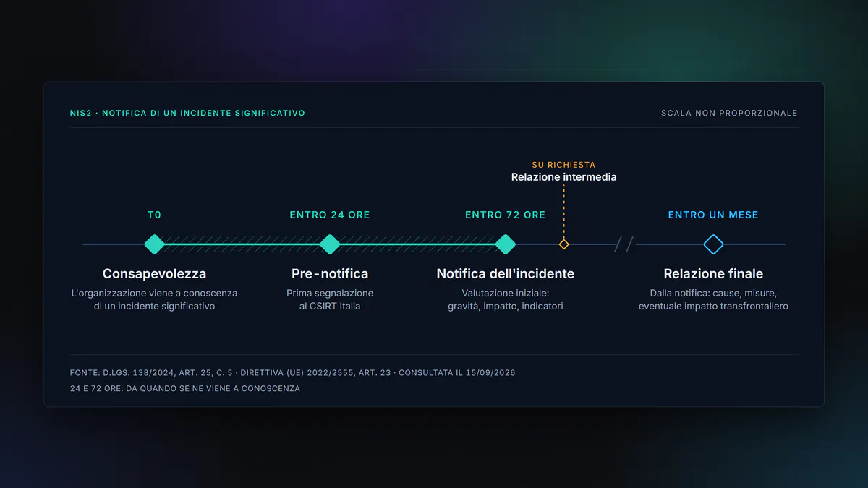The image size is (868, 488).
Task: Click the double-slash timeline break symbol
Action: 624,244
